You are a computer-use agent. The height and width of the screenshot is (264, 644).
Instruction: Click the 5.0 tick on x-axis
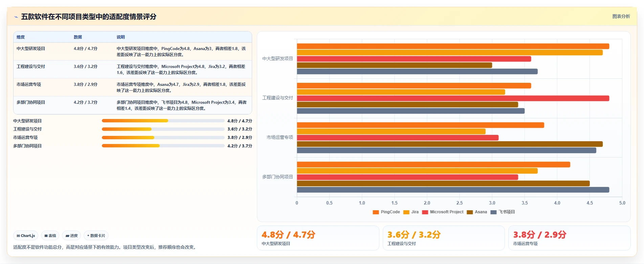622,203
